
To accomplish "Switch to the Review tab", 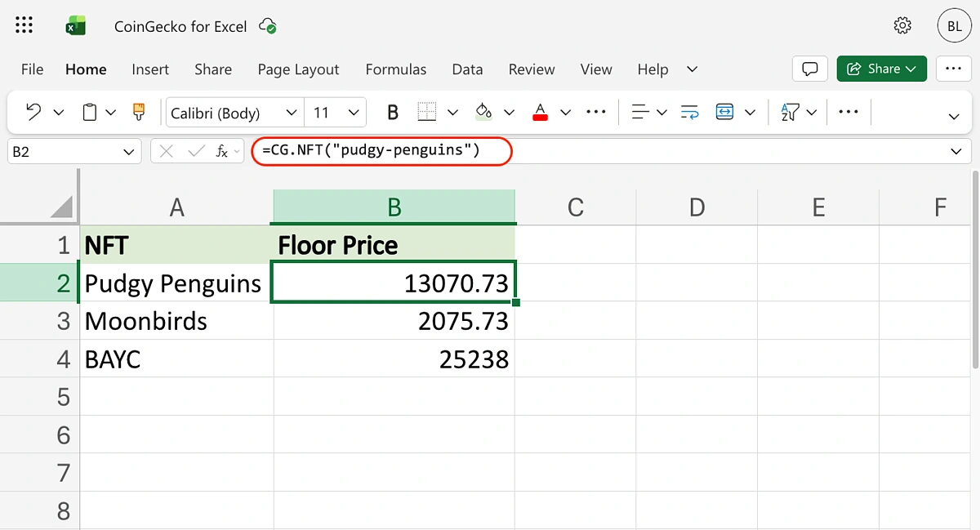I will coord(532,69).
